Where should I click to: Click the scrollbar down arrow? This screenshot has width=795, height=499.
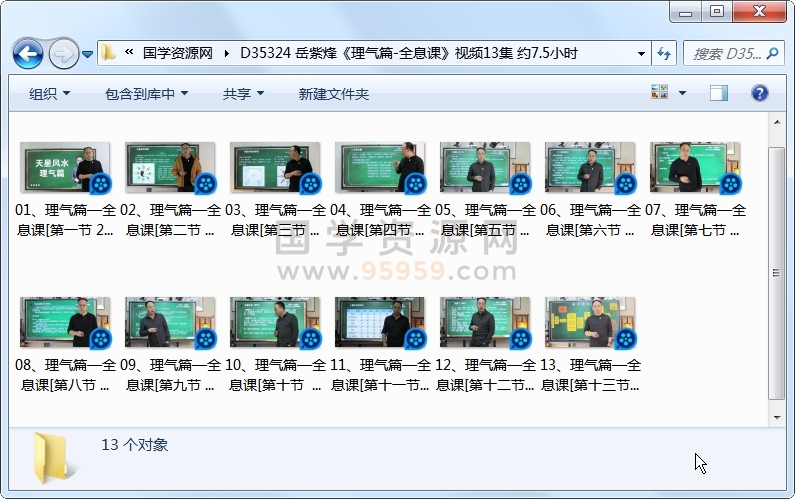[x=777, y=418]
